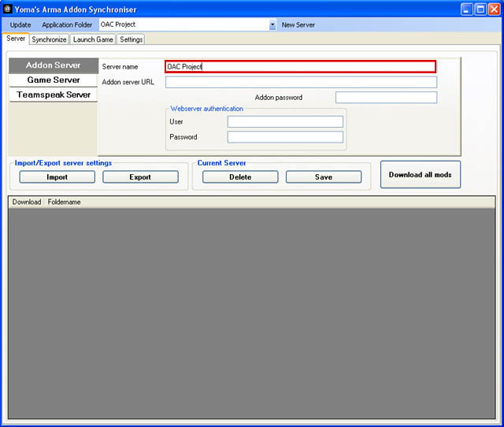Click the Webserver authentication Password field
The height and width of the screenshot is (427, 504).
pyautogui.click(x=285, y=137)
